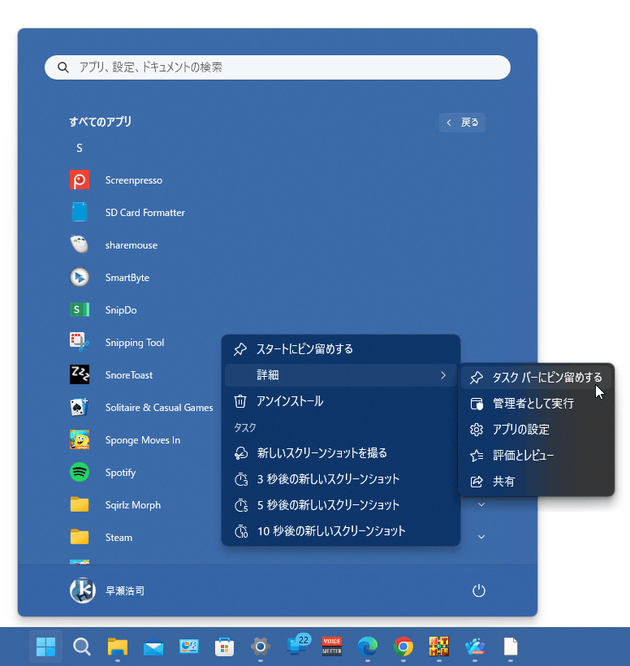Open the Mail app from taskbar
Viewport: 630px width, 666px height.
(x=153, y=647)
